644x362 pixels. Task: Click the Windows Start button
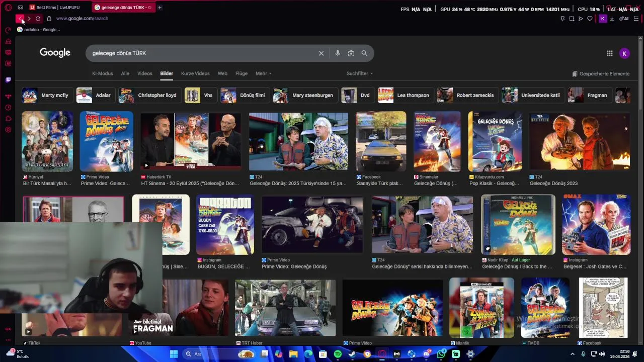tap(174, 354)
